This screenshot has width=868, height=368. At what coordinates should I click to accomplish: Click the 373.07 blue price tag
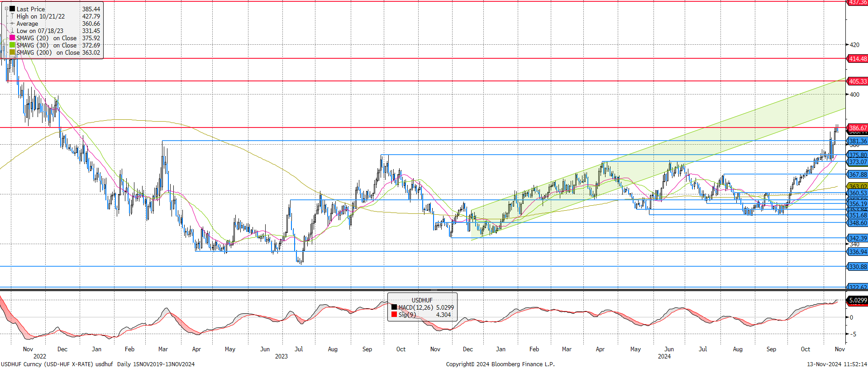[858, 162]
